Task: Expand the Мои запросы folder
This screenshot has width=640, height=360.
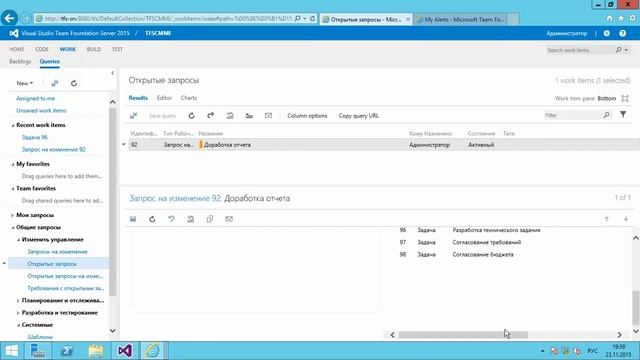Action: pyautogui.click(x=13, y=215)
